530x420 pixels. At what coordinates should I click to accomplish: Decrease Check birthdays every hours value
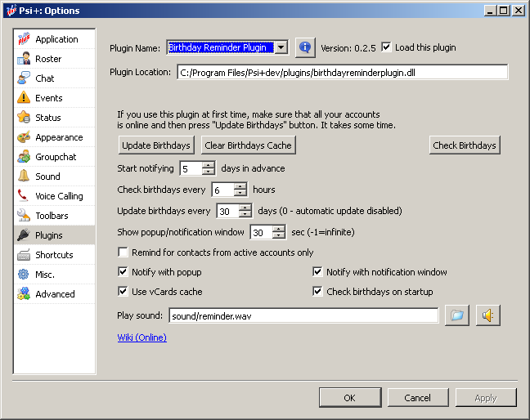pyautogui.click(x=240, y=193)
